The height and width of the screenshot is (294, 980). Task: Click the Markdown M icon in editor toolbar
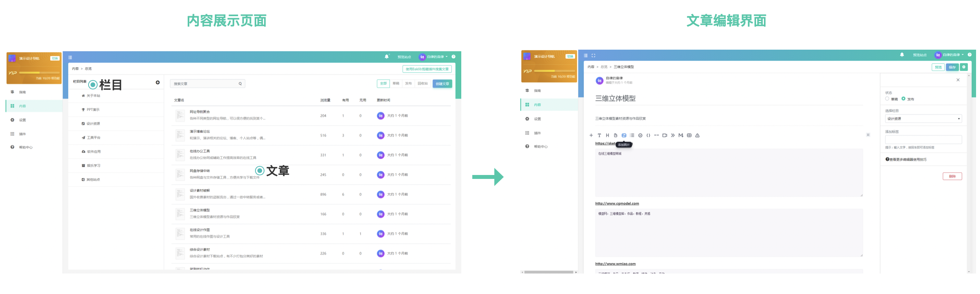[x=681, y=135]
